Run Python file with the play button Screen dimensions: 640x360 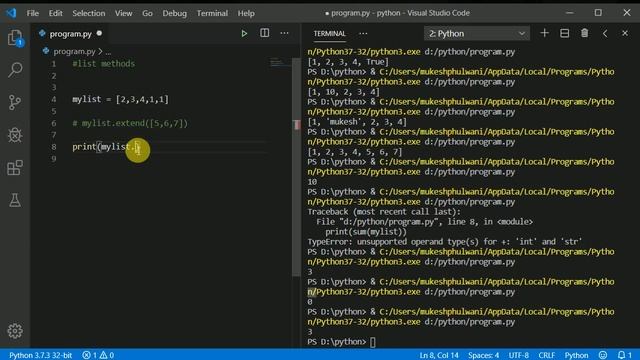[244, 33]
